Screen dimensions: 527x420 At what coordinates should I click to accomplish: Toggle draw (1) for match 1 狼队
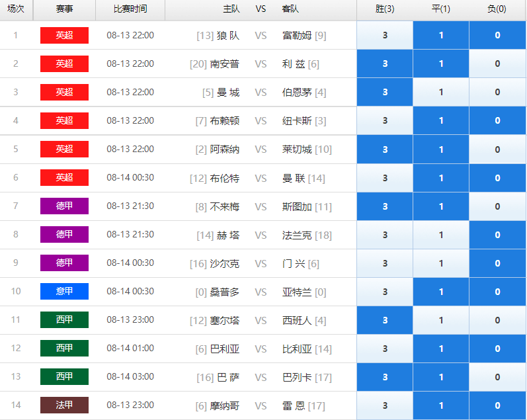441,35
